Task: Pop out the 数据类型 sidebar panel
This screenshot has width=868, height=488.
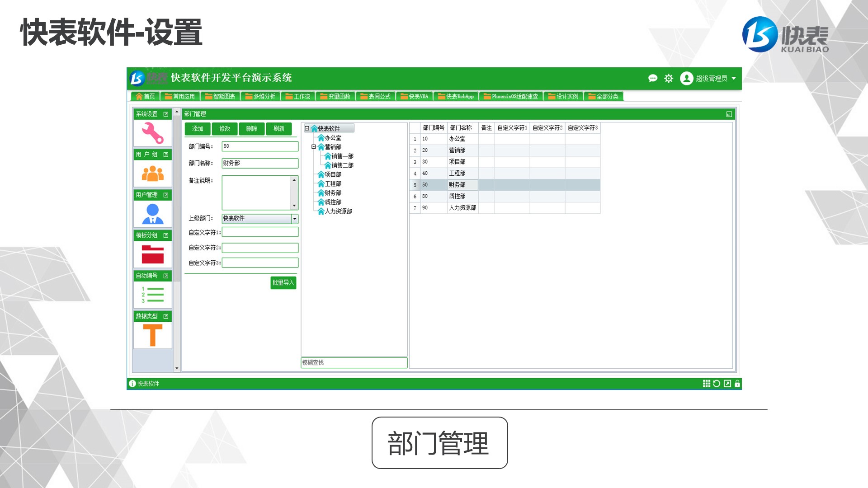Action: (166, 316)
